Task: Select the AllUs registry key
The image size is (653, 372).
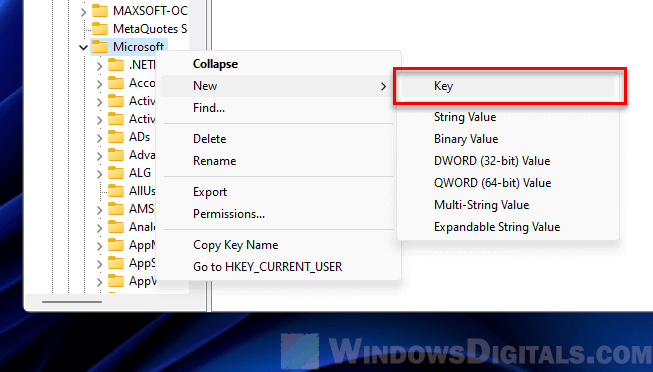Action: [x=142, y=191]
